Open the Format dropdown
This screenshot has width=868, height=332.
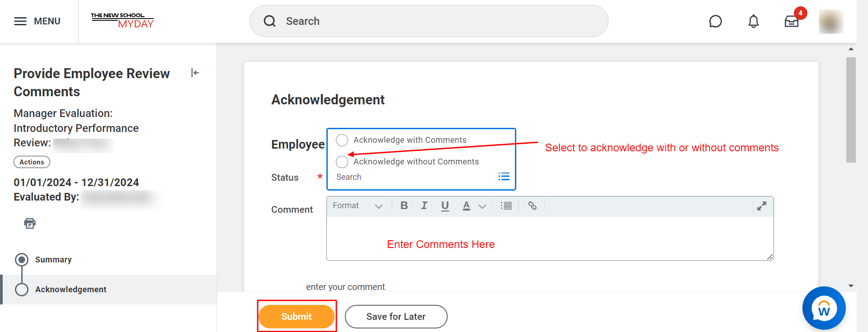click(358, 206)
